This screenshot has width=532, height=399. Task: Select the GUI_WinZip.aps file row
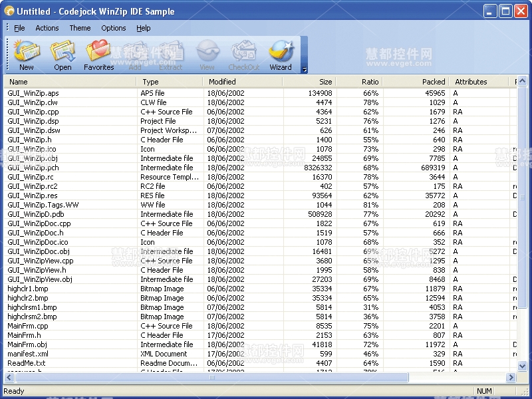[x=261, y=93]
